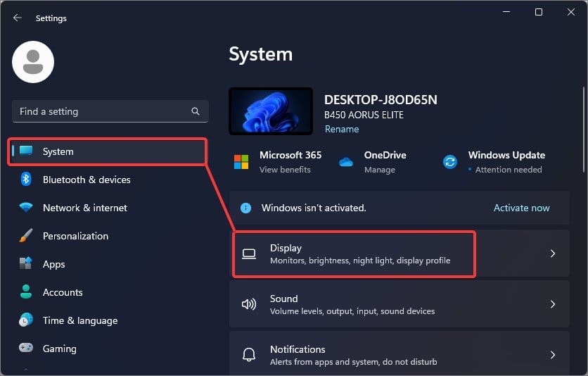Click the Accounts person icon
The image size is (588, 376).
pyautogui.click(x=26, y=292)
